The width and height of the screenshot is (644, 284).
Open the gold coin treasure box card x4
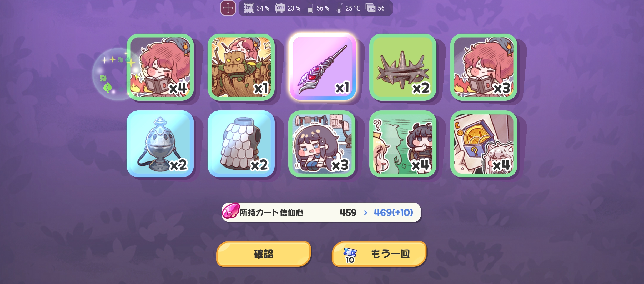[x=484, y=144]
